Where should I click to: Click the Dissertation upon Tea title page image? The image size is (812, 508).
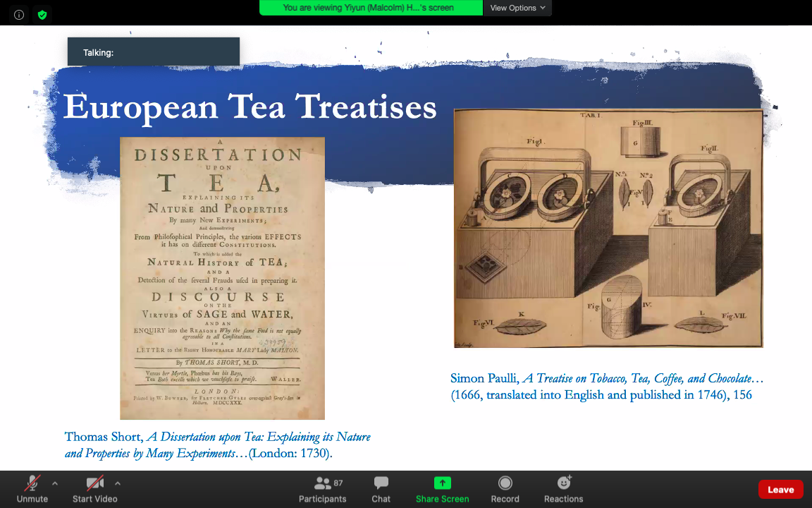222,278
